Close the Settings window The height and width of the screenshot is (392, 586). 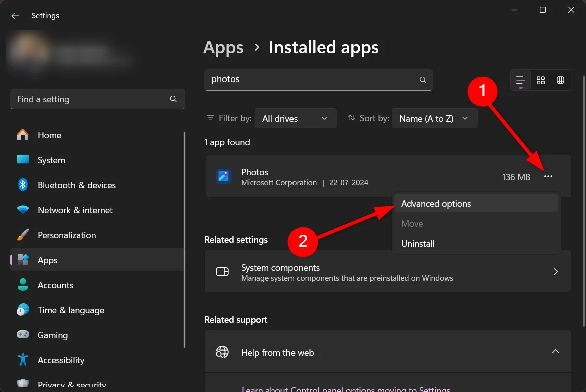(x=571, y=10)
